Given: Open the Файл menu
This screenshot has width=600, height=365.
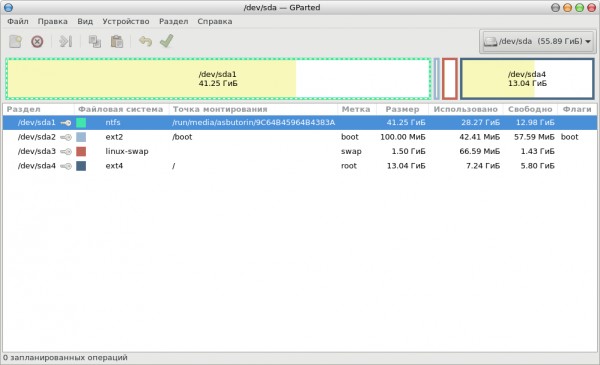Looking at the screenshot, I should click(x=18, y=21).
